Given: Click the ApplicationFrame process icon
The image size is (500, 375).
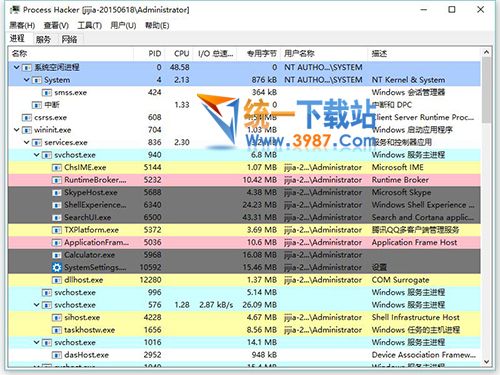Looking at the screenshot, I should [57, 243].
